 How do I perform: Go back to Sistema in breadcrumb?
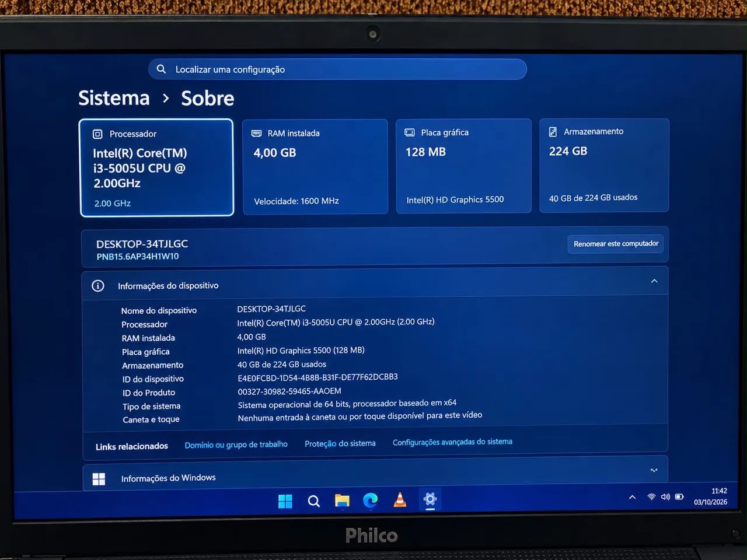[x=114, y=98]
